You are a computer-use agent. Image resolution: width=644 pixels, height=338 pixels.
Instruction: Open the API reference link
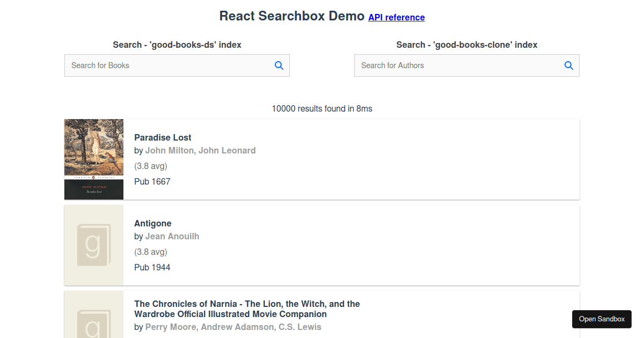[396, 17]
